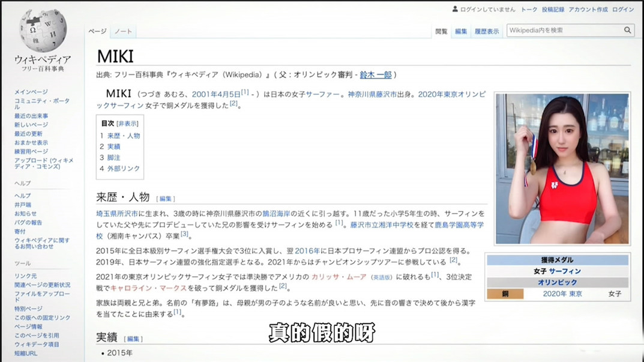Screen dimensions: 644x362
Task: Open the 2001年4月5日 date link
Action: click(x=216, y=94)
